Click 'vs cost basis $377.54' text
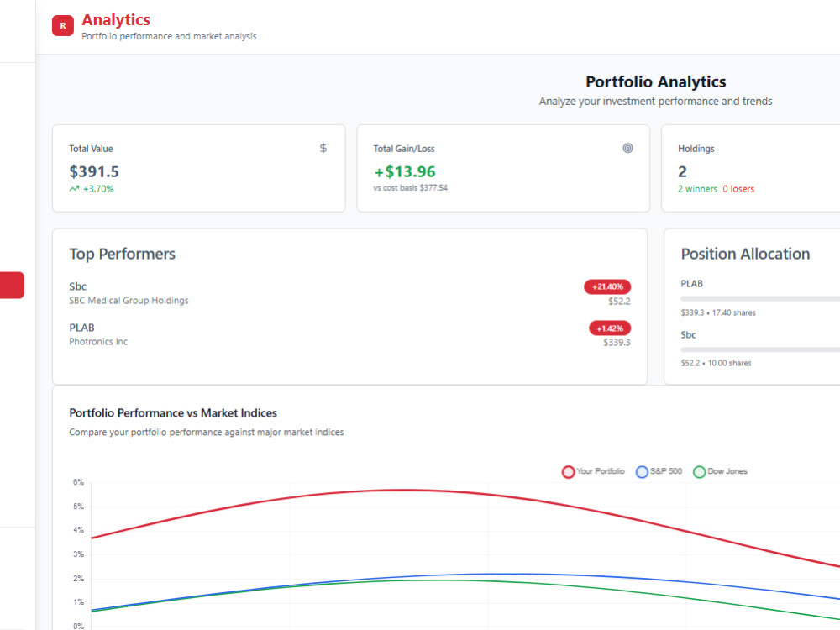Image resolution: width=840 pixels, height=630 pixels. pyautogui.click(x=411, y=187)
